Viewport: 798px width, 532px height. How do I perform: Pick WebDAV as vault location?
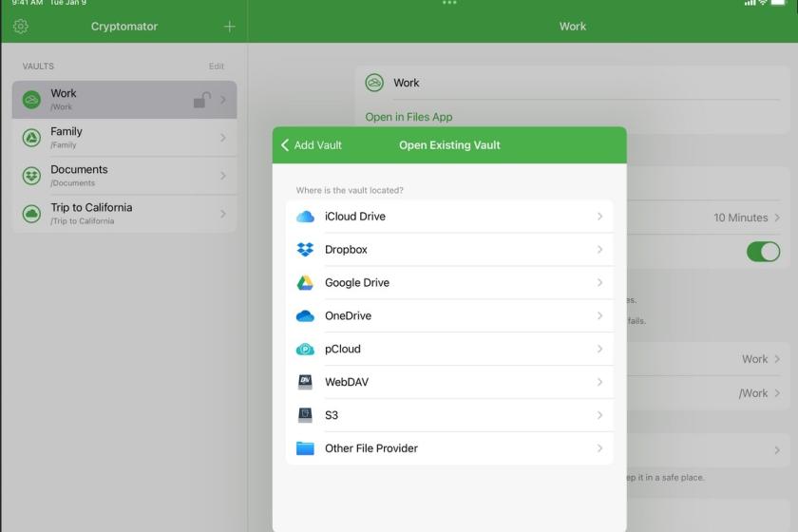tap(449, 382)
